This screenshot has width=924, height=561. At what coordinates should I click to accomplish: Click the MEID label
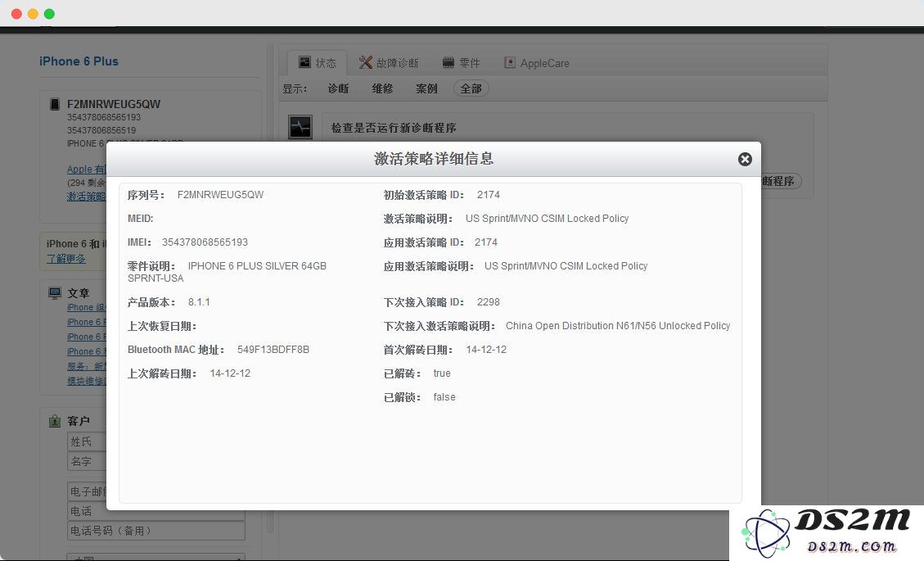(140, 219)
